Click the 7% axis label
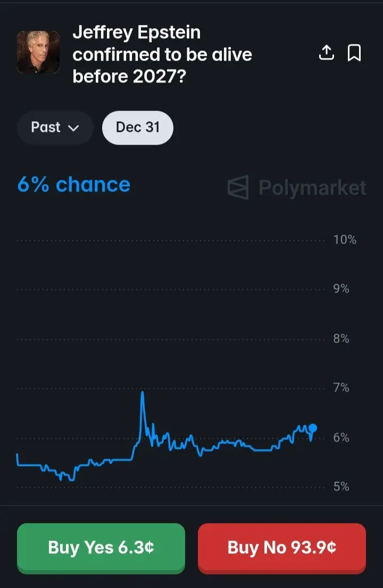 (x=341, y=387)
